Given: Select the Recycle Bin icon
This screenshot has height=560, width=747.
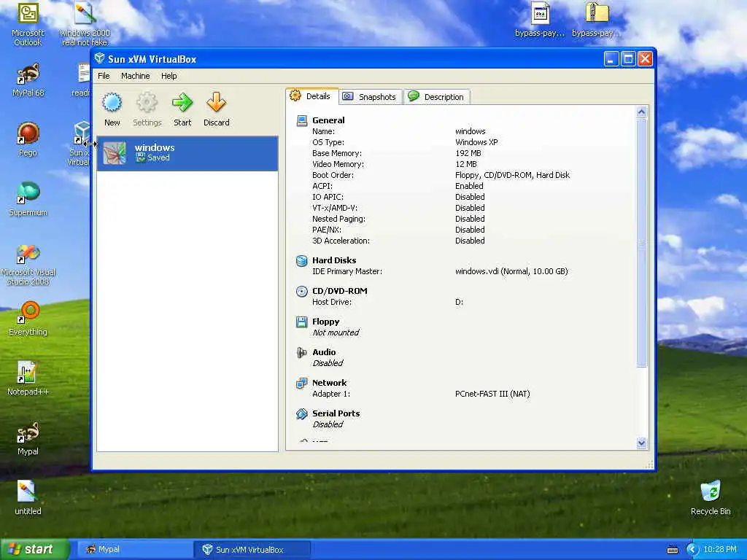Looking at the screenshot, I should click(711, 498).
